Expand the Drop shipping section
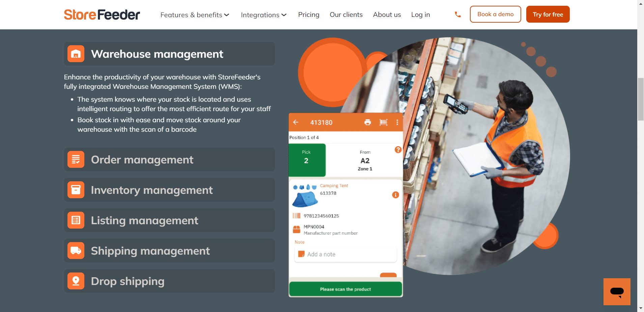 coord(169,281)
